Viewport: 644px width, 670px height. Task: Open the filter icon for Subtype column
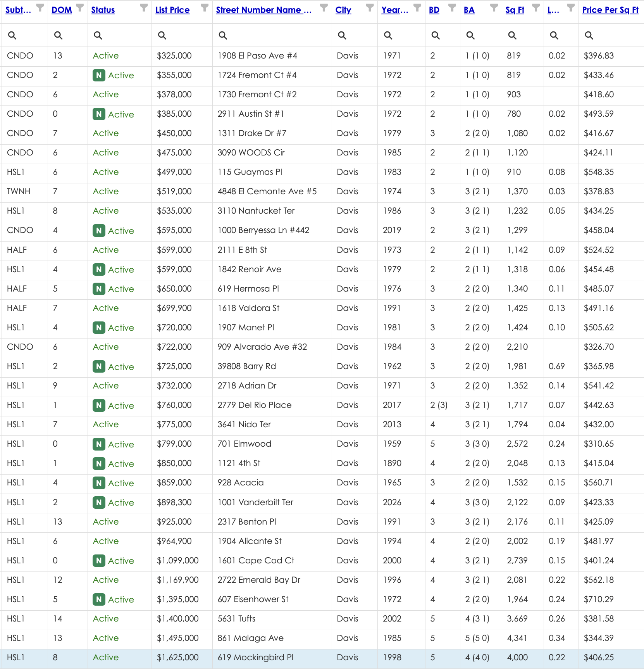click(40, 7)
